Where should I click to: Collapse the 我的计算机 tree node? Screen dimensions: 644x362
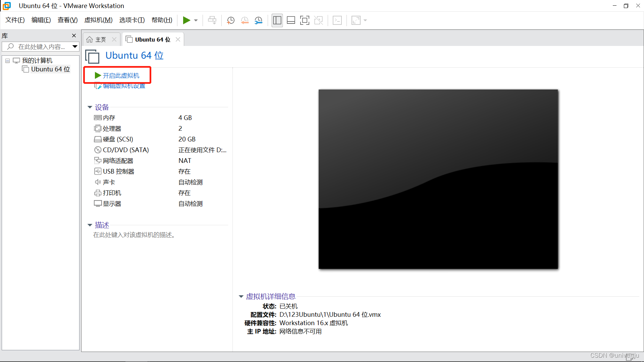7,60
